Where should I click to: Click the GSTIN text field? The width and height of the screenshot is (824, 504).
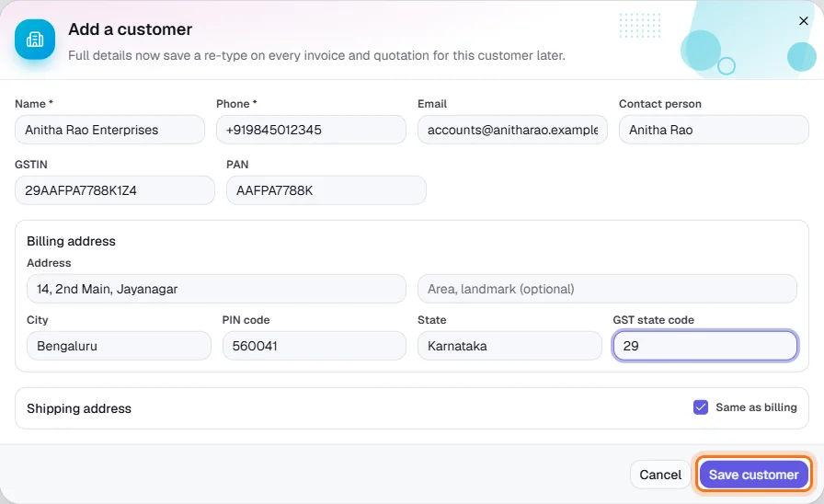tap(115, 190)
